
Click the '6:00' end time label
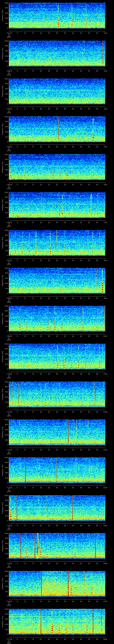pos(105,184)
